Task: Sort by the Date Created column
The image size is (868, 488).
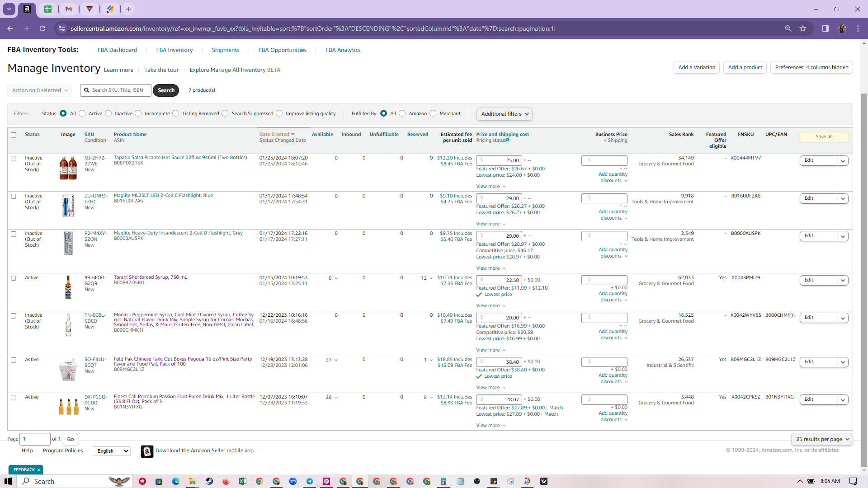Action: coord(277,135)
